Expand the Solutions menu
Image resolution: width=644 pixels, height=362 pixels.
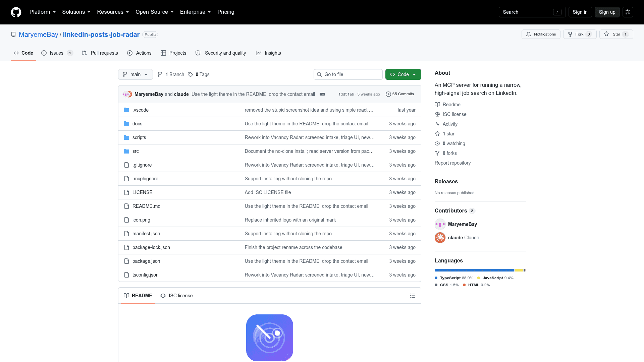(76, 12)
